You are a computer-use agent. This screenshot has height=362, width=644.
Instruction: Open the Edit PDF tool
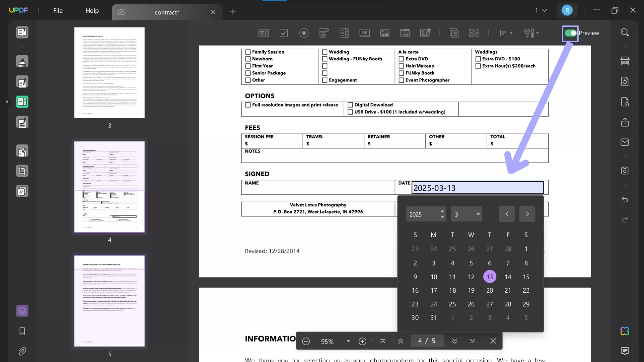[22, 82]
